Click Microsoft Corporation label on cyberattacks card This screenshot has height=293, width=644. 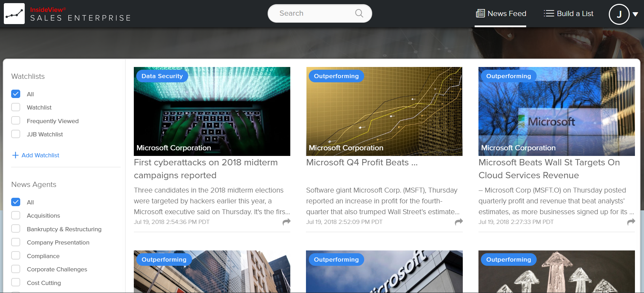pyautogui.click(x=174, y=148)
